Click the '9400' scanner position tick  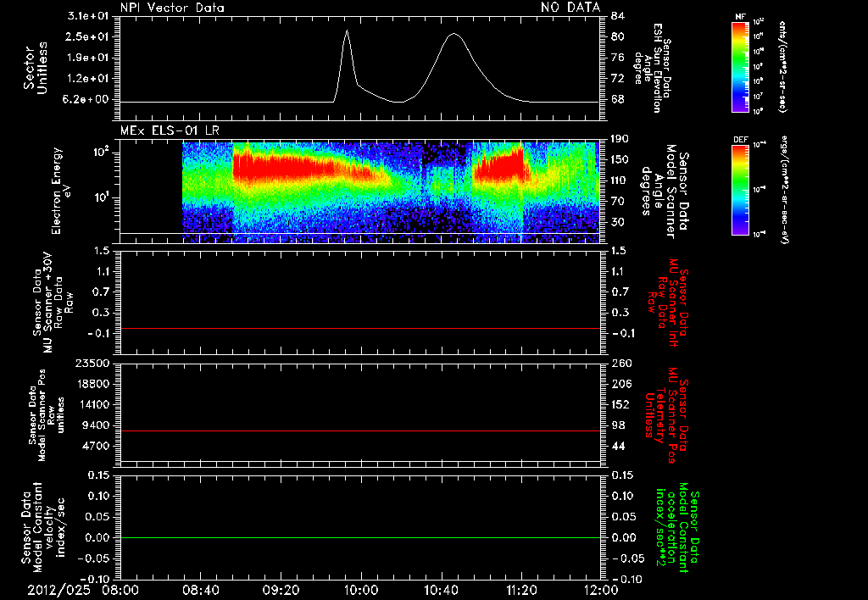coord(97,425)
